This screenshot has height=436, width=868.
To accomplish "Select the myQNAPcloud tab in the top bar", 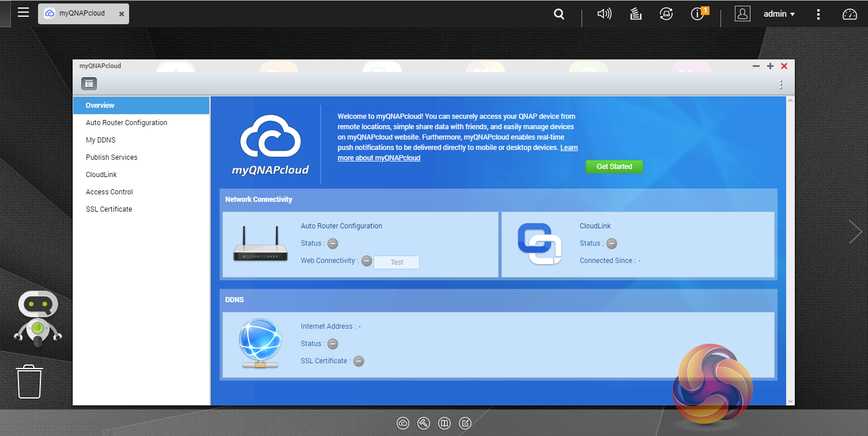I will pos(84,13).
